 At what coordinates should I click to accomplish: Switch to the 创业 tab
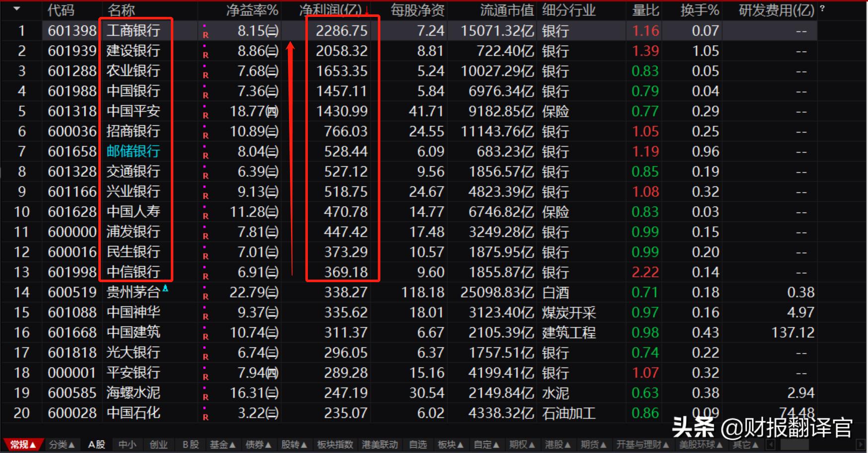[159, 445]
